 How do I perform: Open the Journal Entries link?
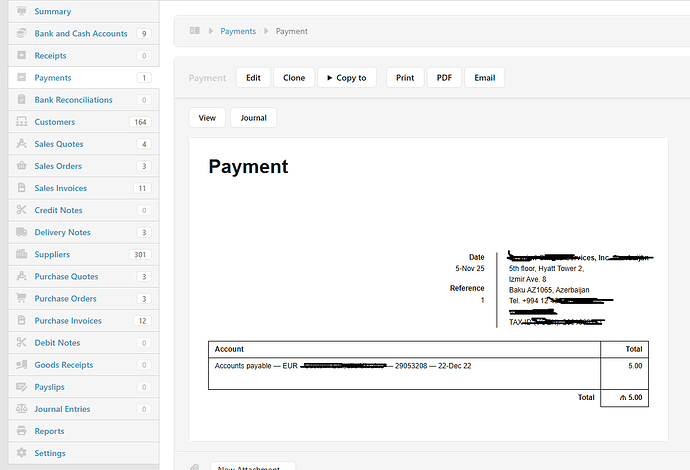click(62, 409)
